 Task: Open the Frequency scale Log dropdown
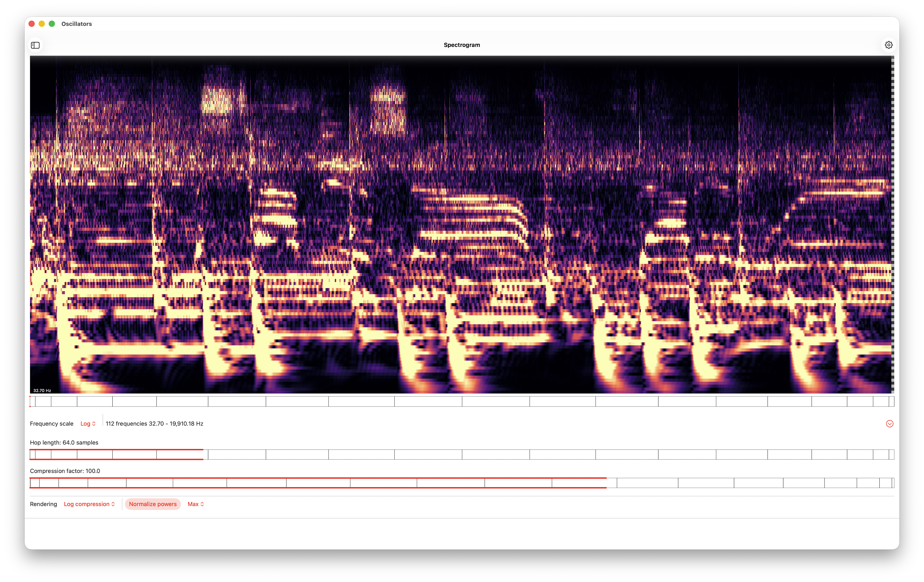(x=88, y=424)
